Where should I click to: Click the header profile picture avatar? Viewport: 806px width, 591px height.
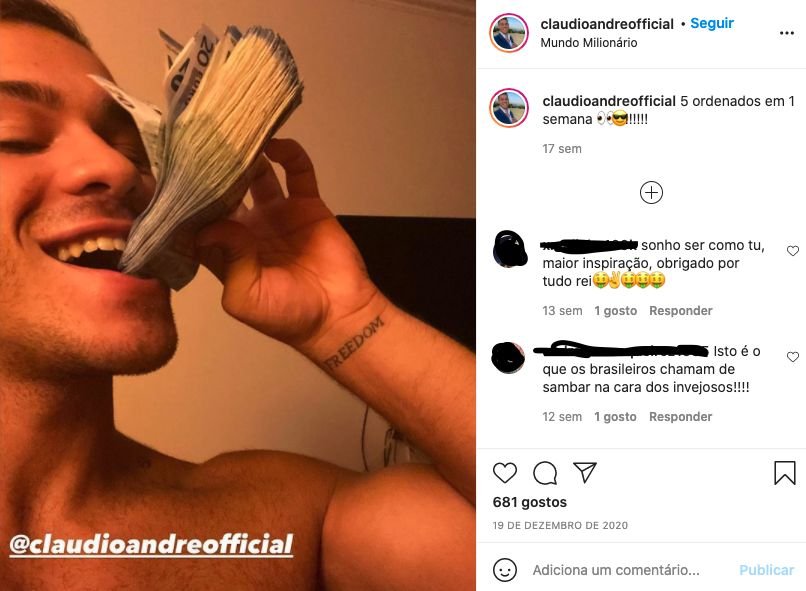coord(509,33)
